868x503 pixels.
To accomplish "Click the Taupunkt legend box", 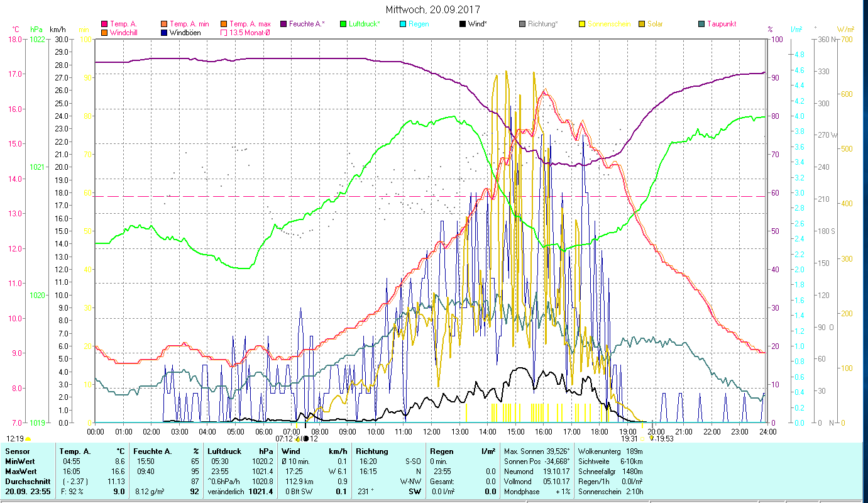I will pyautogui.click(x=701, y=25).
